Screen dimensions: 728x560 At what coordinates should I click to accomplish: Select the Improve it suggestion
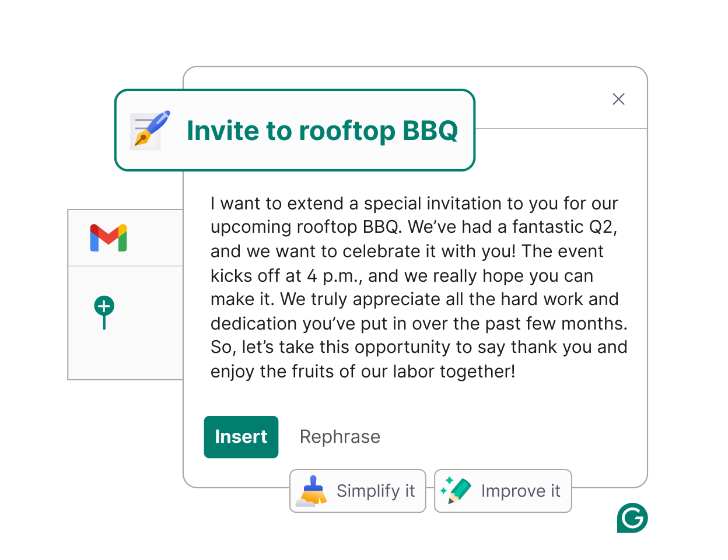(x=503, y=491)
